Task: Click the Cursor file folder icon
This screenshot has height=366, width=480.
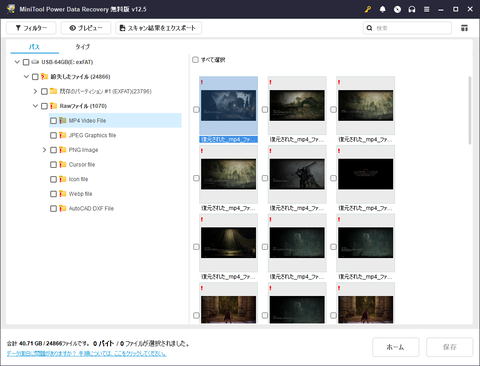Action: [63, 165]
